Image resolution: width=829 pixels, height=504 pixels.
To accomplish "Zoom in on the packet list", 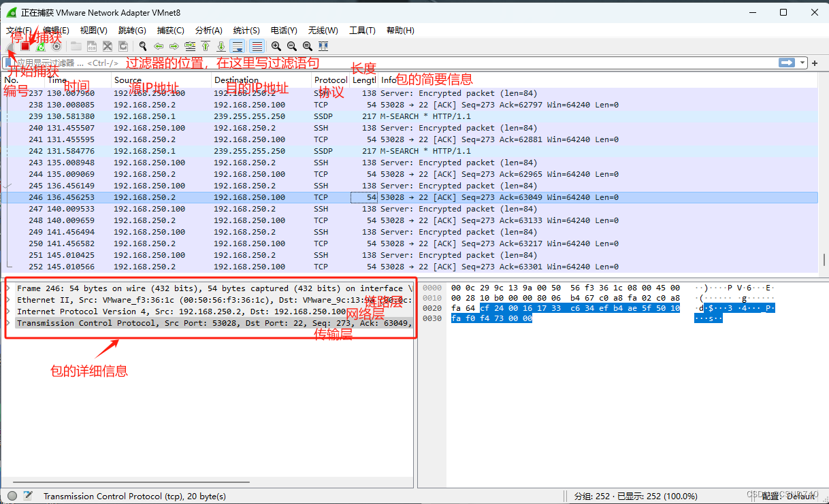I will 276,46.
